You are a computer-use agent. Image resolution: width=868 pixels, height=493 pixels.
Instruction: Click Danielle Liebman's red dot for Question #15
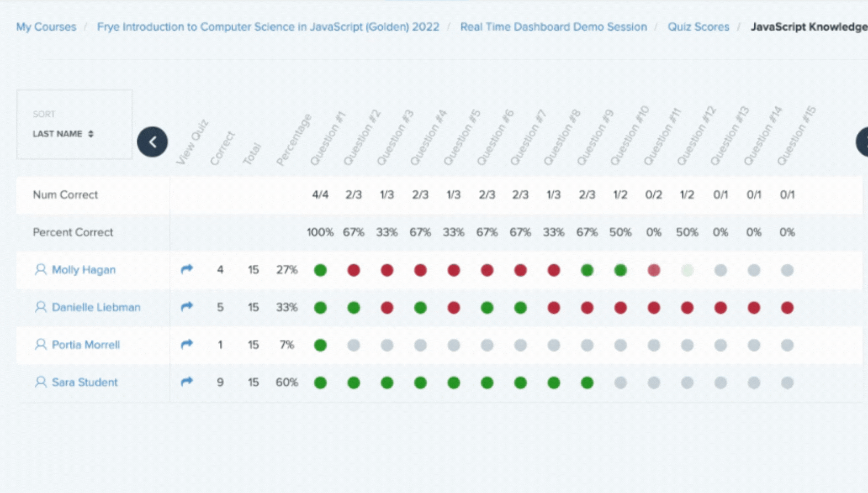[787, 308]
